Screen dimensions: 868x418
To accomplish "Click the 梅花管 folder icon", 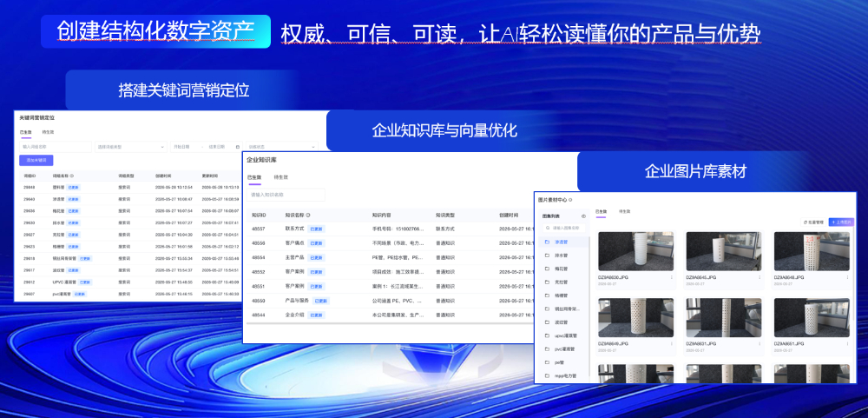I will (547, 269).
